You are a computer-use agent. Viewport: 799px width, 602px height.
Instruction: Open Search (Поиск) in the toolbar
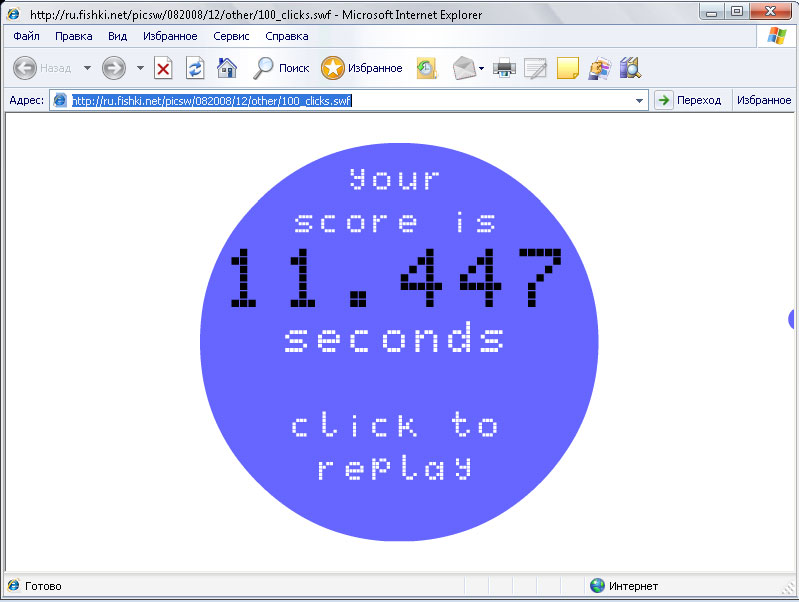coord(281,68)
